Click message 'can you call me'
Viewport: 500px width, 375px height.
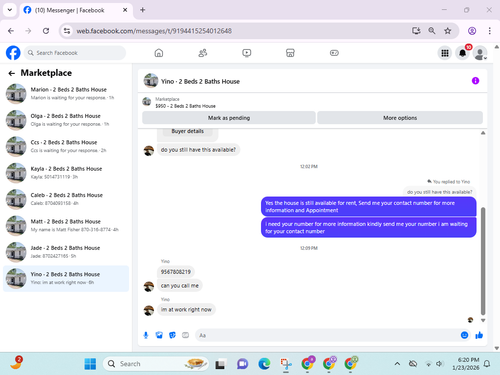(x=180, y=285)
